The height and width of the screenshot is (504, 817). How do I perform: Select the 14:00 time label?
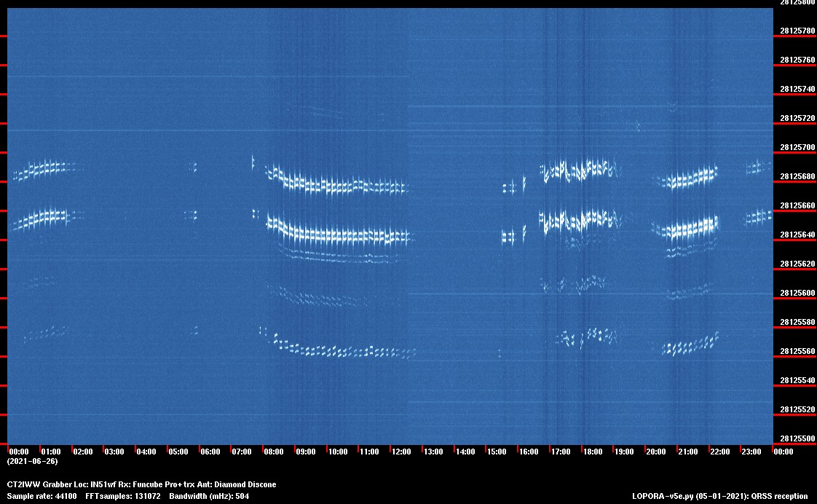pos(465,452)
